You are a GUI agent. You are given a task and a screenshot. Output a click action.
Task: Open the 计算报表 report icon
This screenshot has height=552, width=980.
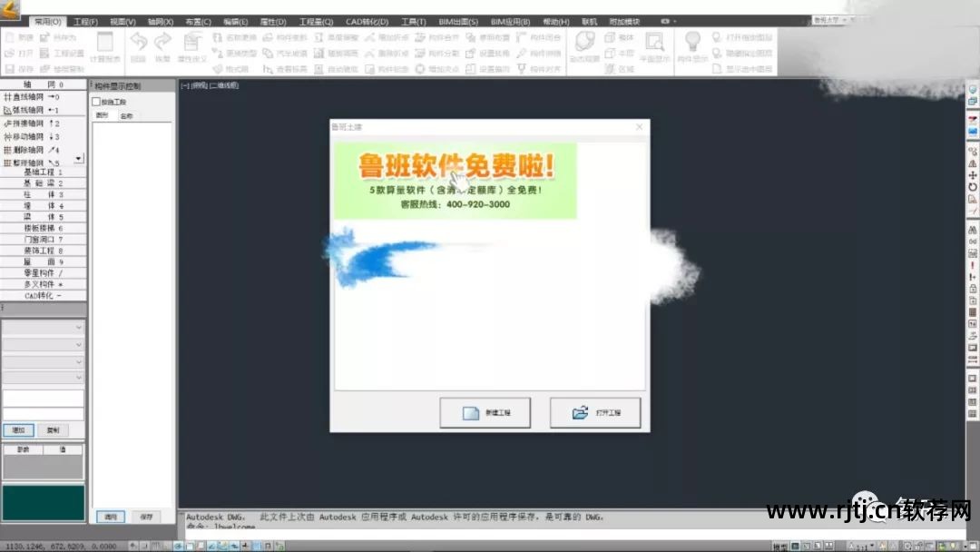[104, 43]
